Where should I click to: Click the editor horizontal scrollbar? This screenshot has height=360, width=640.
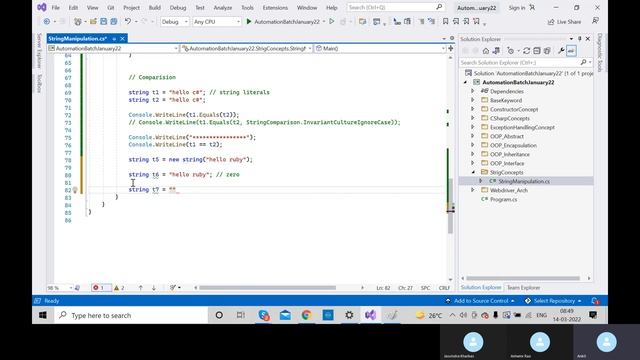point(267,288)
